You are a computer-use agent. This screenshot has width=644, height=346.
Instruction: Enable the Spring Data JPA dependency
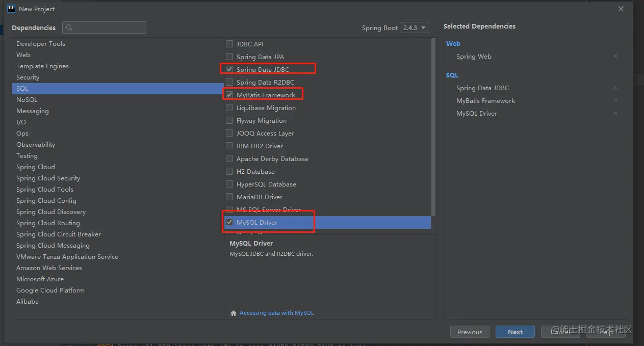(x=229, y=57)
